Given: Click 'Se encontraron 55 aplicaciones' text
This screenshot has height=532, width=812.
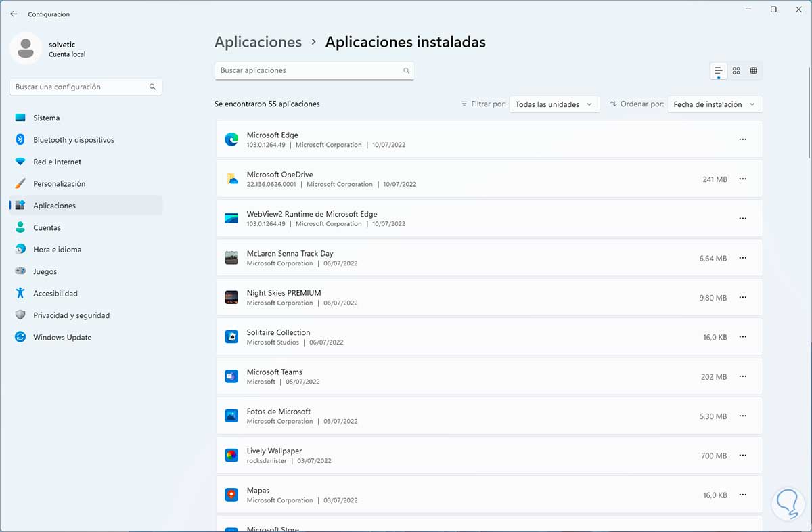Looking at the screenshot, I should (267, 104).
